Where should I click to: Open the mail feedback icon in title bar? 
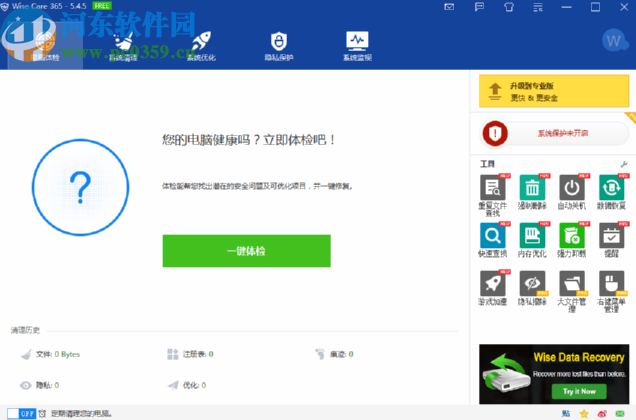point(449,6)
